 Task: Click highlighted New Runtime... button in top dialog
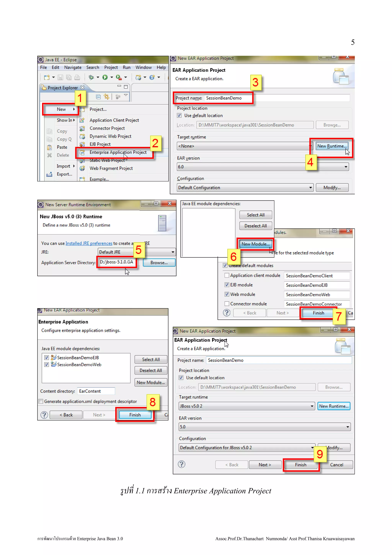[x=332, y=146]
